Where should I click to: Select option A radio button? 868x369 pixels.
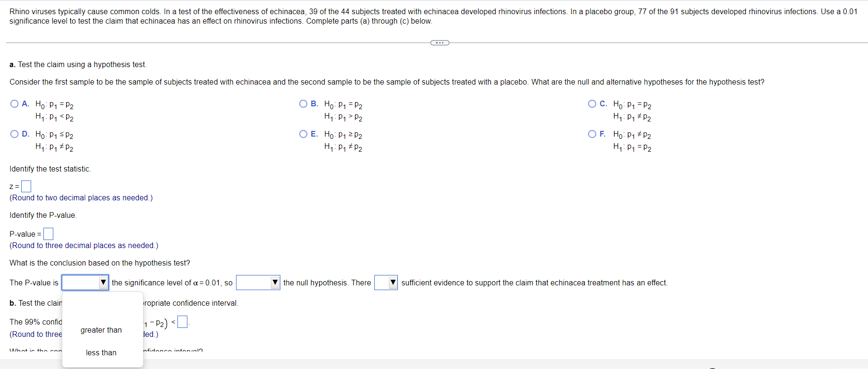(x=15, y=104)
